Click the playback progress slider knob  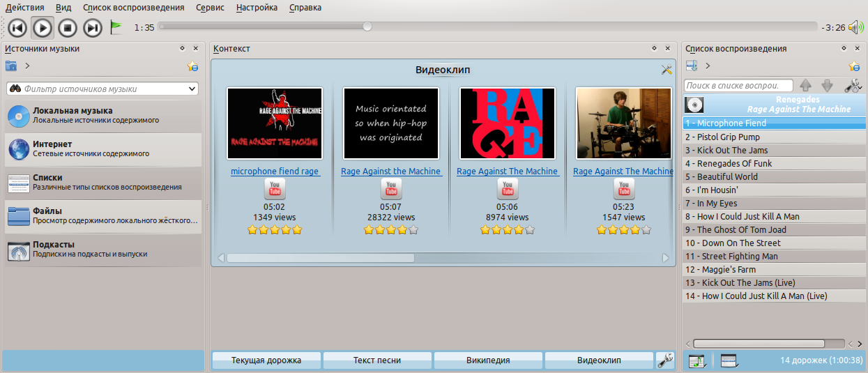point(367,26)
